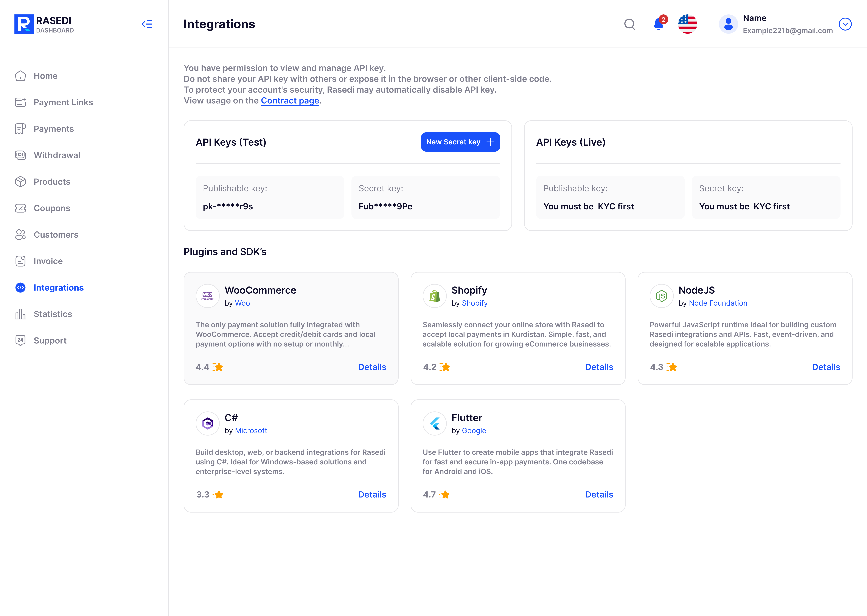The image size is (867, 616).
Task: Click the test Secret key field
Action: pos(425,197)
